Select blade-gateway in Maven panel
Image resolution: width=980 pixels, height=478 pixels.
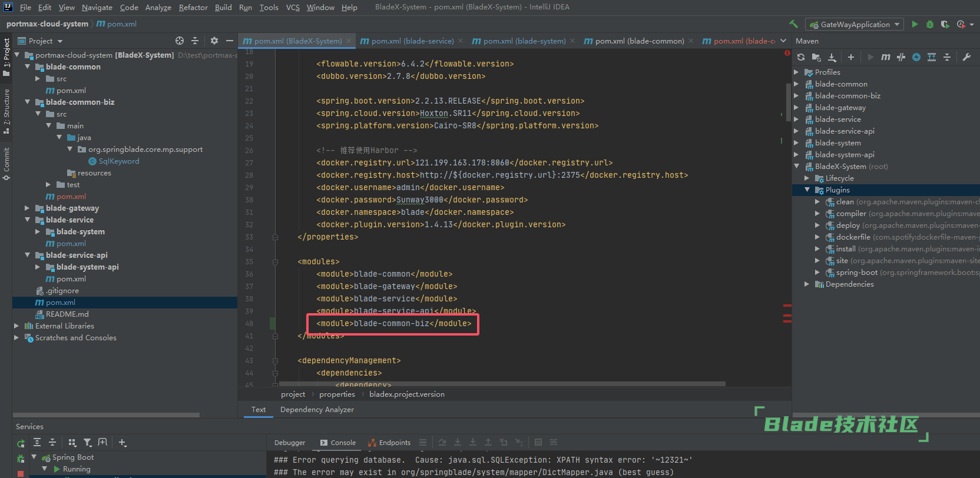click(840, 107)
